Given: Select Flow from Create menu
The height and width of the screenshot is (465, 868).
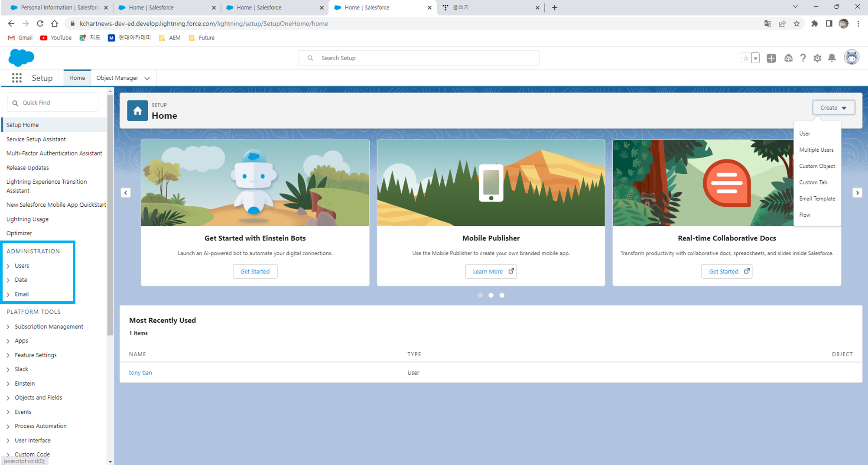Looking at the screenshot, I should point(805,215).
